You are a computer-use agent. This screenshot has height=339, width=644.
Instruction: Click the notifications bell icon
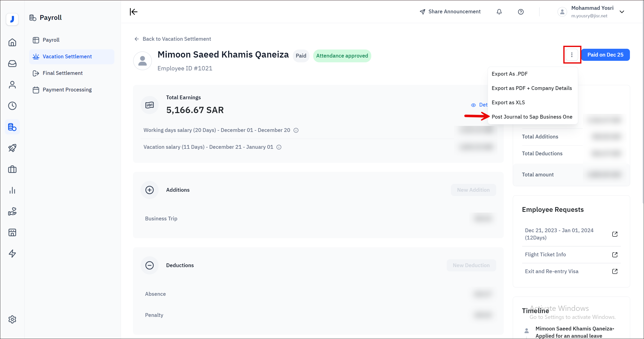click(x=499, y=12)
